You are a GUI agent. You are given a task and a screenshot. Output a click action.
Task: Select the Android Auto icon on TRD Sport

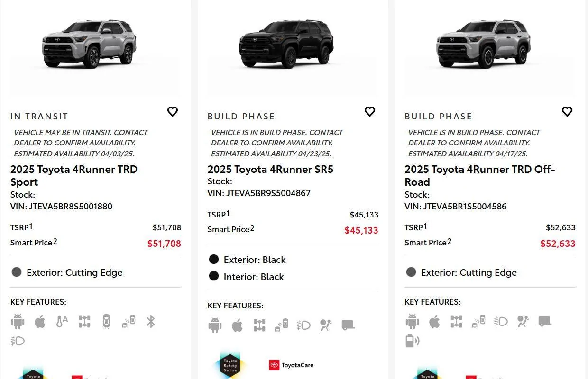coord(17,321)
